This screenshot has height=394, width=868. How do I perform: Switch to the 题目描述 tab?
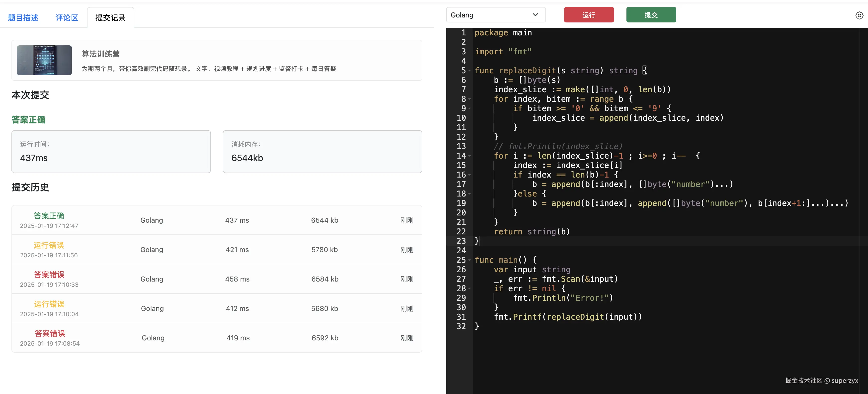[x=23, y=18]
